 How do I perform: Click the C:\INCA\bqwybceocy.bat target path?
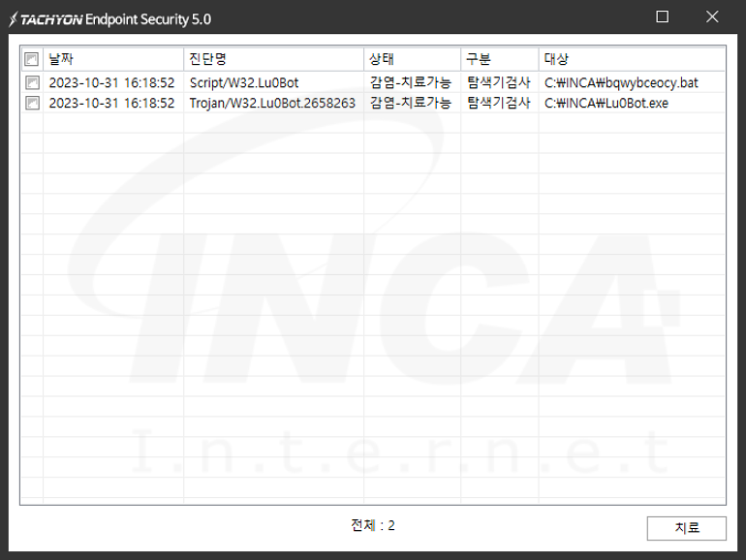(x=621, y=82)
